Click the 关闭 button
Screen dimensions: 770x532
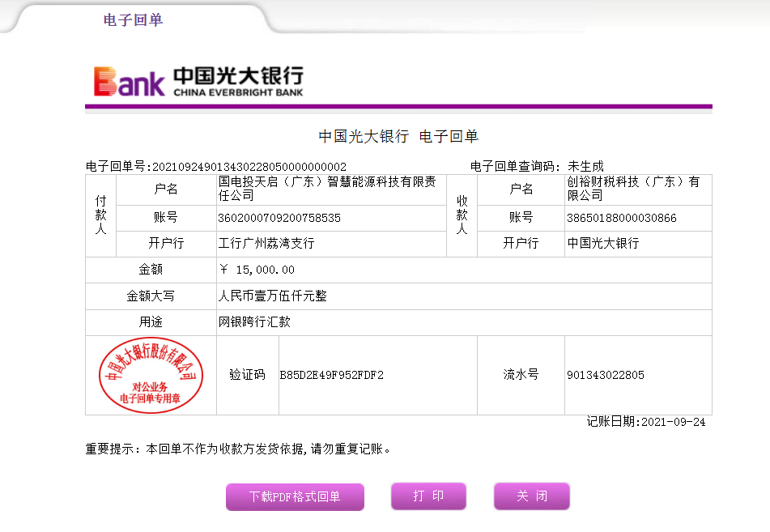[532, 496]
